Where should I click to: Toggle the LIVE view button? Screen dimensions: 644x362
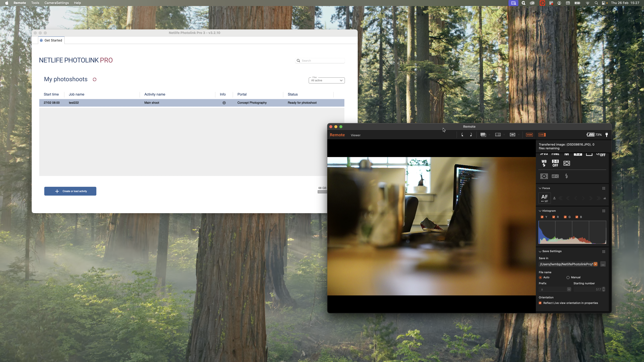click(x=542, y=135)
